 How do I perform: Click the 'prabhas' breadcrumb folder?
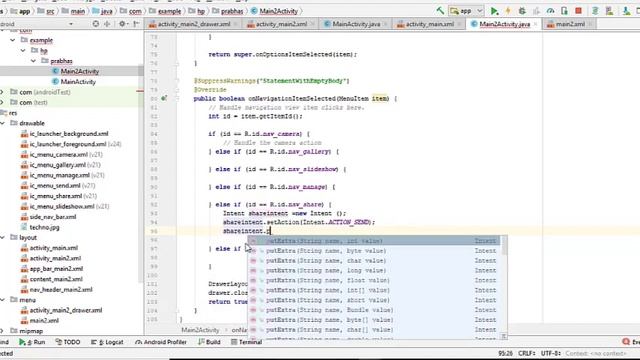tap(228, 11)
